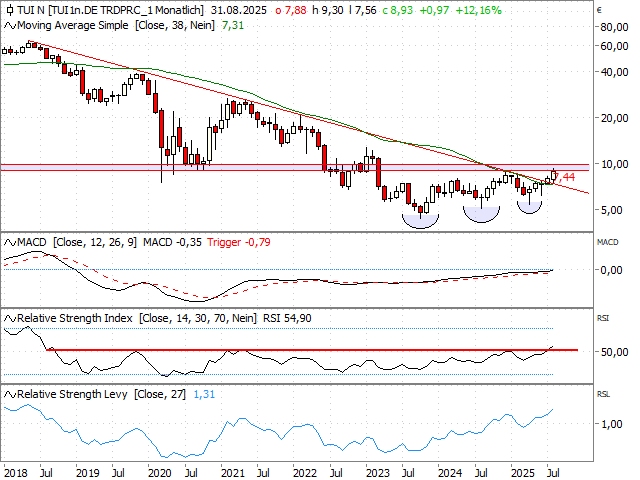
Task: Click the moving average value 7,31
Action: (233, 25)
